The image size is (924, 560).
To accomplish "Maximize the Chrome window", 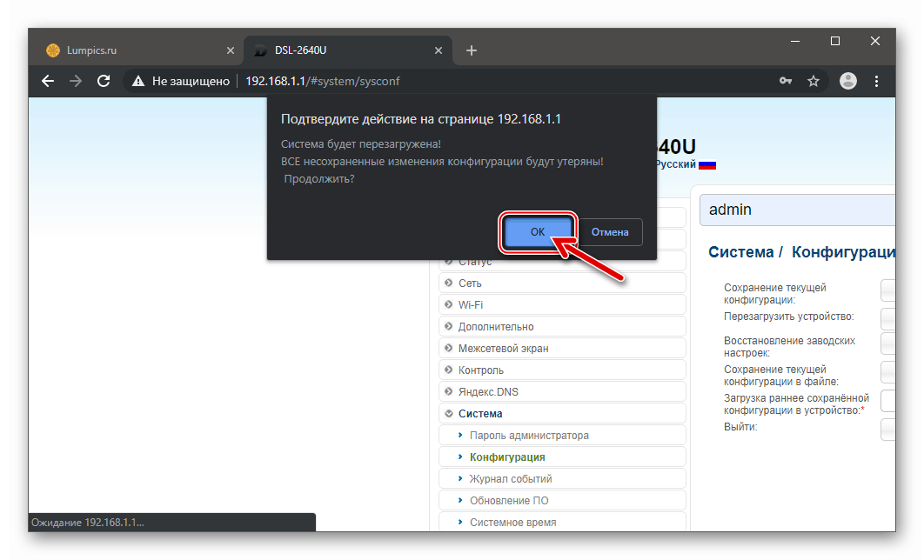I will [835, 41].
